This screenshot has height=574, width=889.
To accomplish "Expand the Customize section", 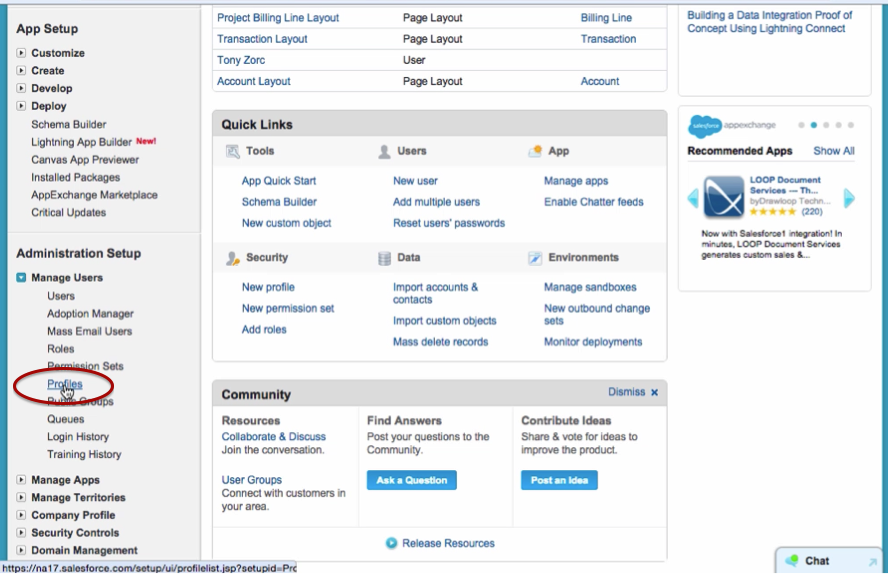I will point(21,53).
